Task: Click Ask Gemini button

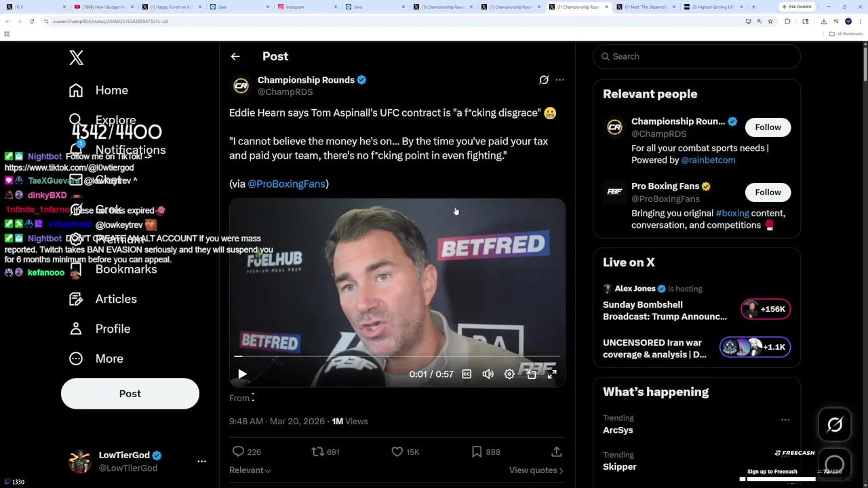Action: coord(797,7)
